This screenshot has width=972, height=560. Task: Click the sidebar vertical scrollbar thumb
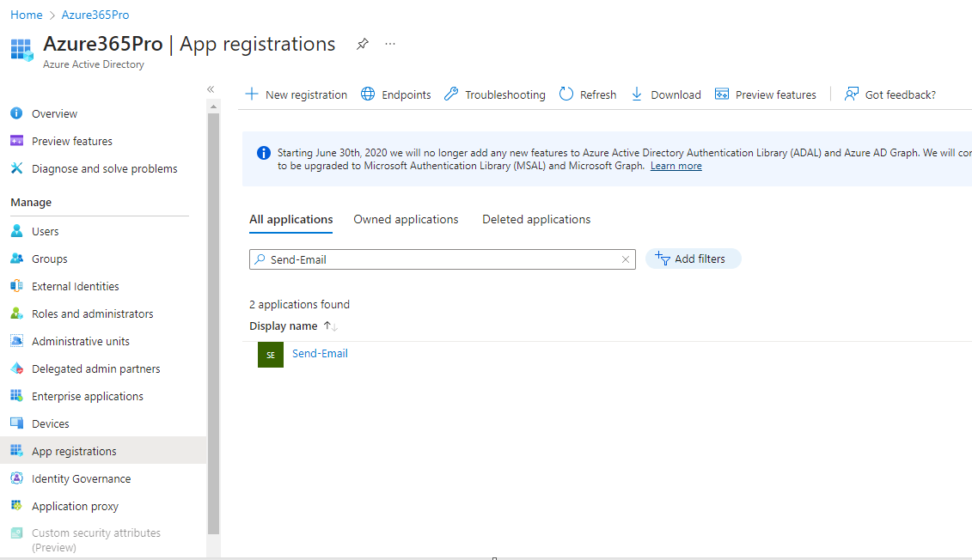click(x=213, y=323)
